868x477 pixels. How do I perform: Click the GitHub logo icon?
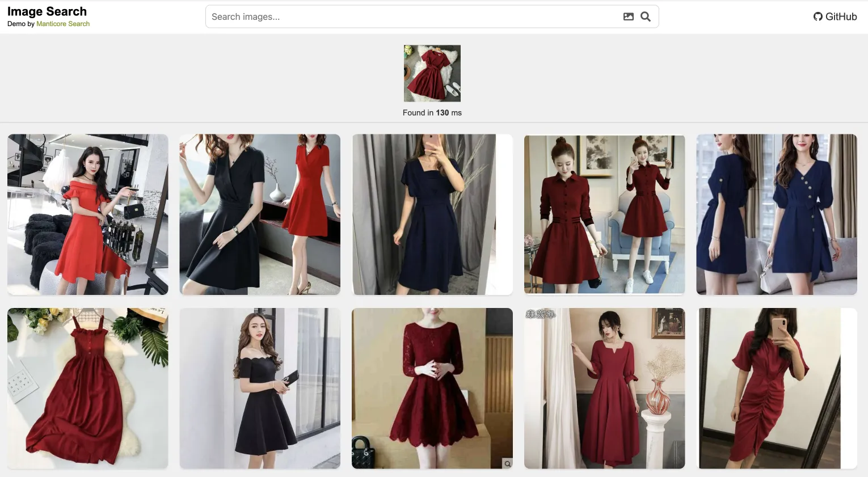click(817, 16)
